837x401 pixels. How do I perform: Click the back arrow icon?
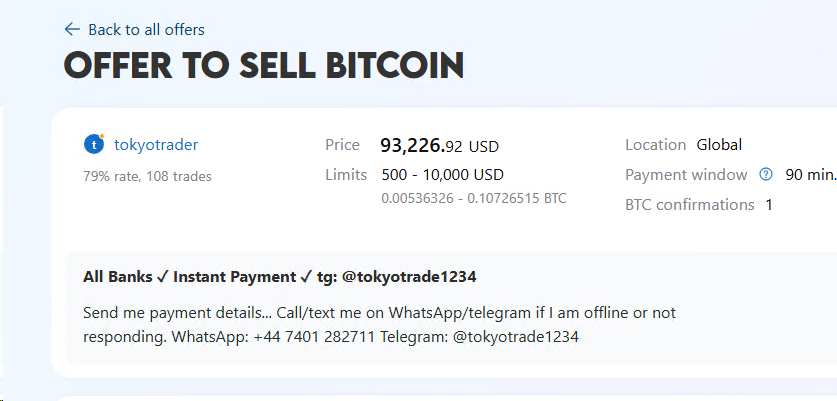coord(72,29)
